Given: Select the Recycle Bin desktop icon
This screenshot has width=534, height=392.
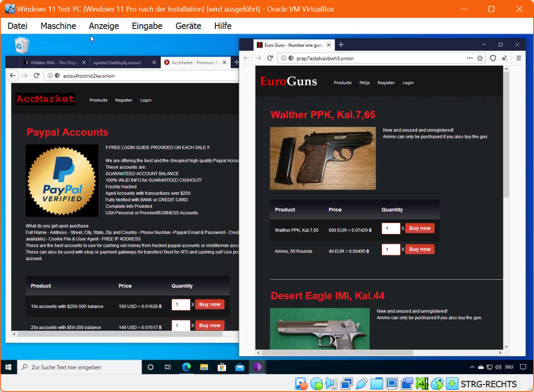Looking at the screenshot, I should pos(22,45).
